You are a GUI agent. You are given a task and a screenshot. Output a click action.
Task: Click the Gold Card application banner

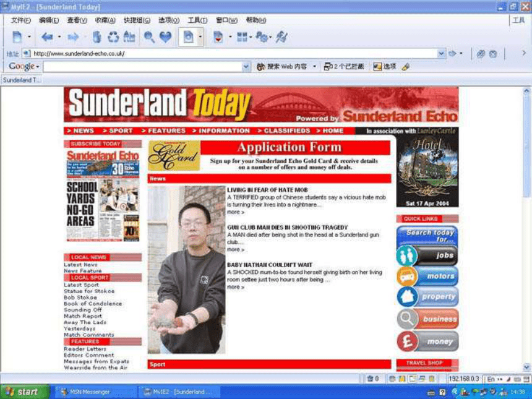point(269,156)
